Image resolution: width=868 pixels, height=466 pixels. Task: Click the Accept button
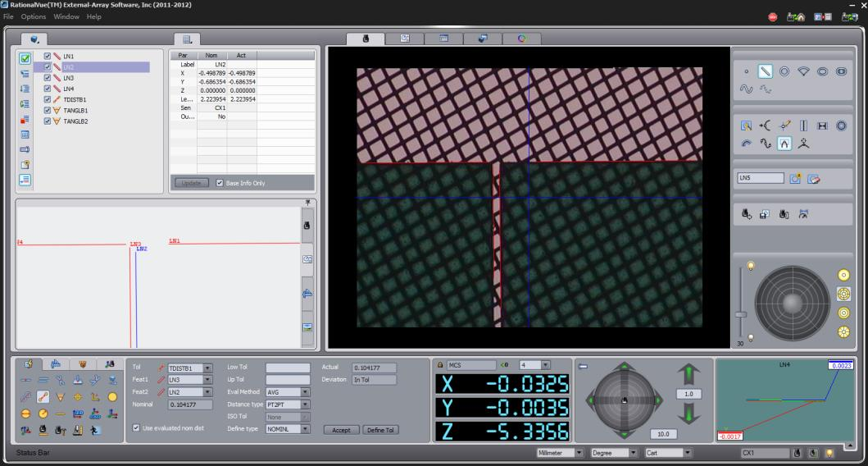pos(341,430)
